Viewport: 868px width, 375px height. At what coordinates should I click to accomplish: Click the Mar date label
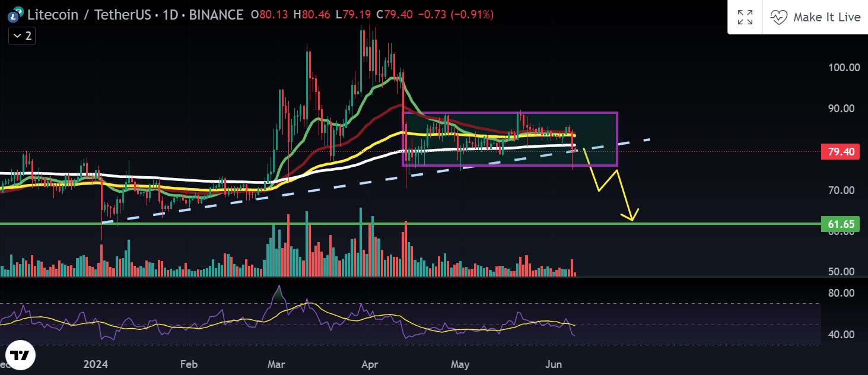(x=276, y=363)
